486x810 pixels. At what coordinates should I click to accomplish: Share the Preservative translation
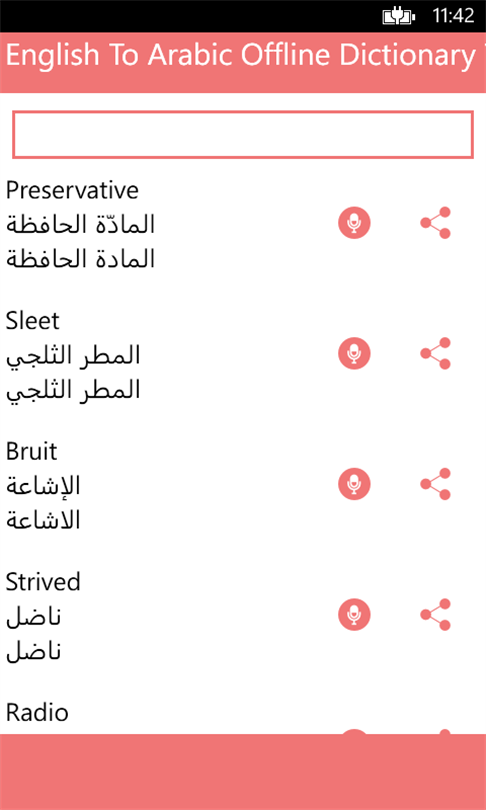click(435, 223)
